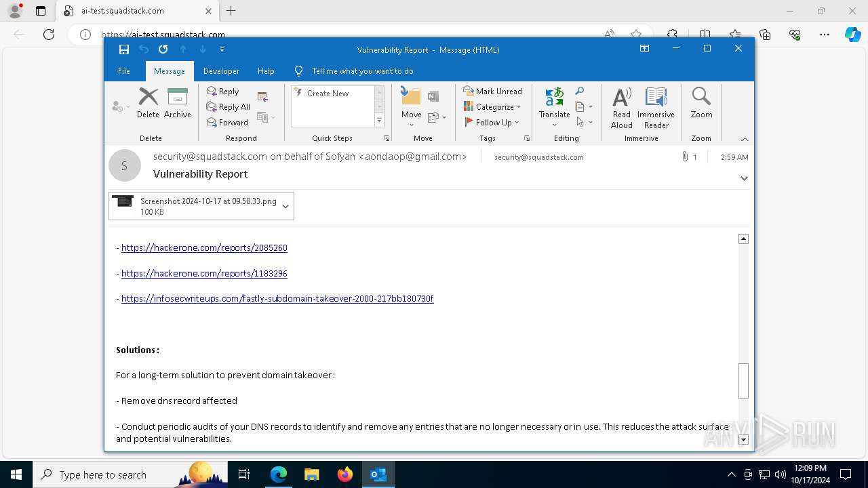The width and height of the screenshot is (868, 488).
Task: Forward this email message
Action: click(x=227, y=123)
